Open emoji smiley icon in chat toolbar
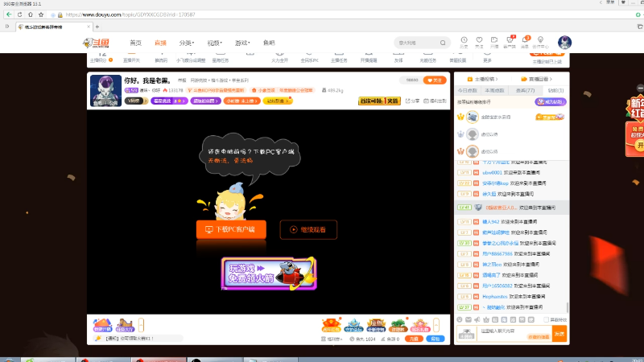Viewport: 644px width, 362px height. pyautogui.click(x=459, y=319)
